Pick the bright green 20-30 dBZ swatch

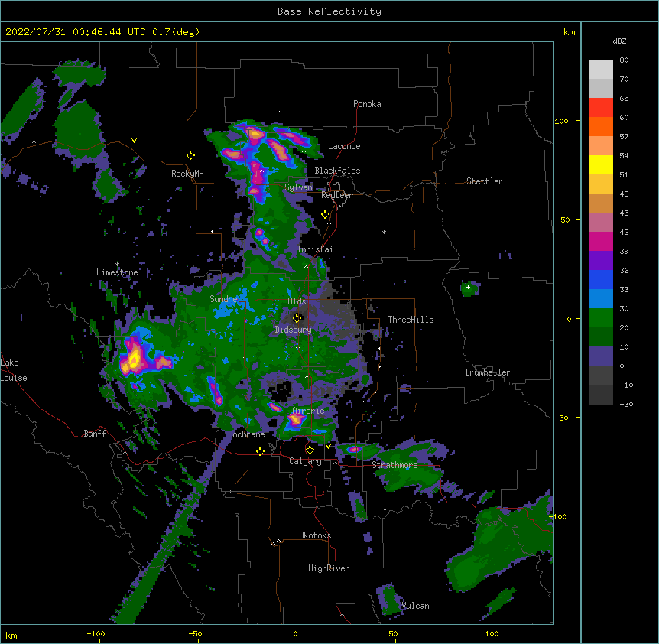(601, 318)
